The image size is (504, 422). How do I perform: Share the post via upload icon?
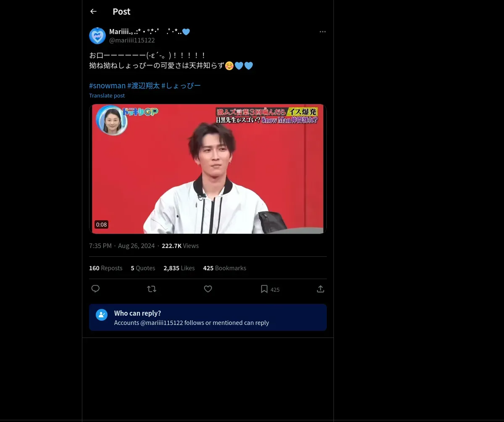320,289
